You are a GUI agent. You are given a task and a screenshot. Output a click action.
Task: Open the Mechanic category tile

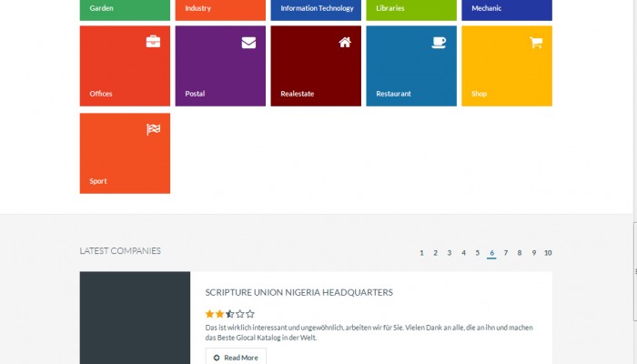coord(507,10)
